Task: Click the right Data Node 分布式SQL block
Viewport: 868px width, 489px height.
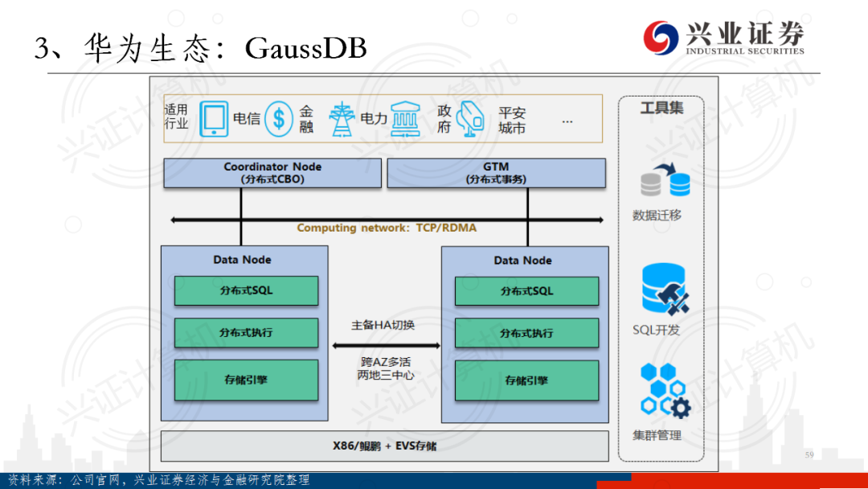Action: click(526, 290)
